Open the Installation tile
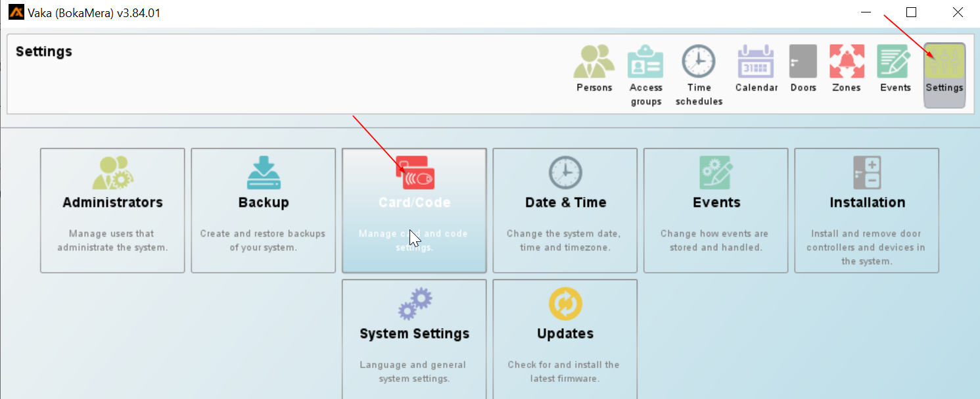The height and width of the screenshot is (399, 980). click(867, 210)
